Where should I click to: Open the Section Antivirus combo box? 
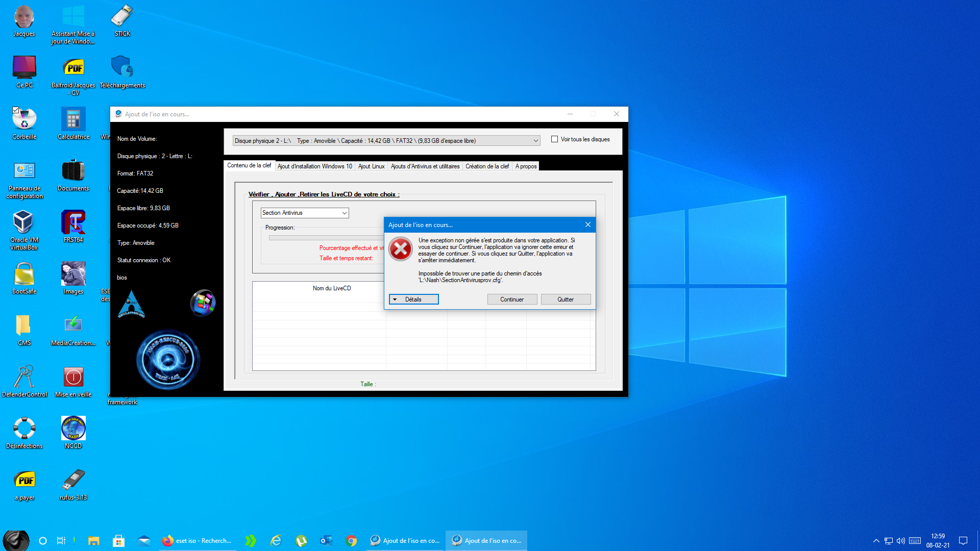coord(305,213)
